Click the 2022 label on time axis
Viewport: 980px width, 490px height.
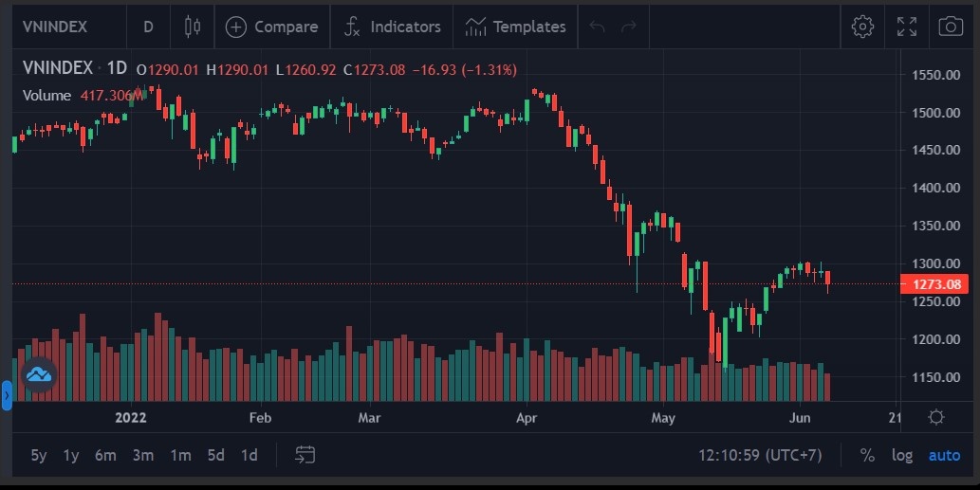click(x=131, y=418)
